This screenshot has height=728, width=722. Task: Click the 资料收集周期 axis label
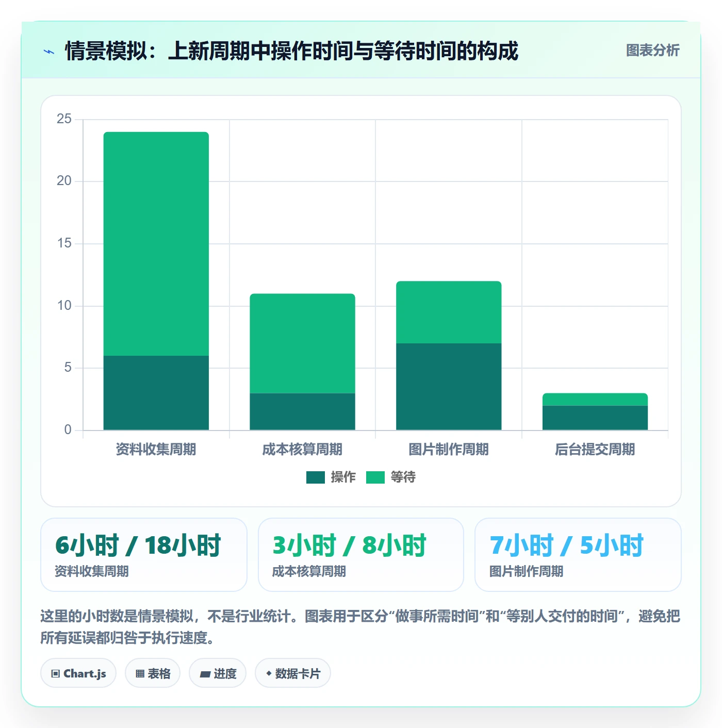coord(156,450)
